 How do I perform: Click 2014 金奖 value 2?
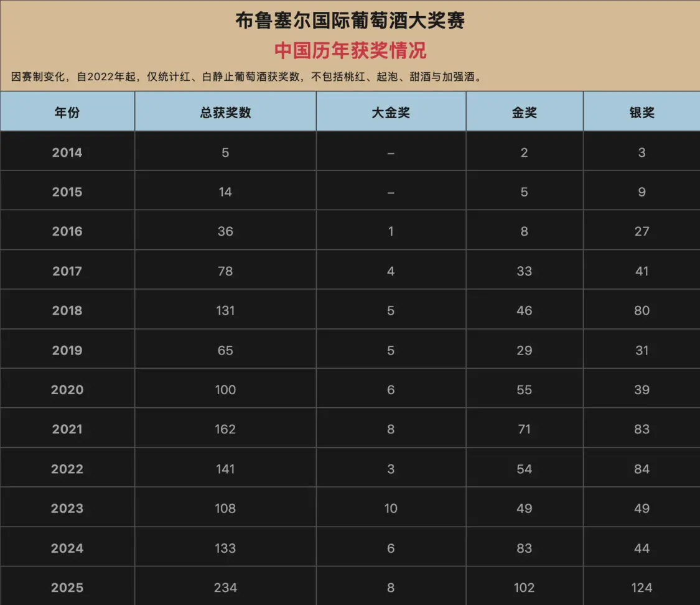click(x=524, y=152)
